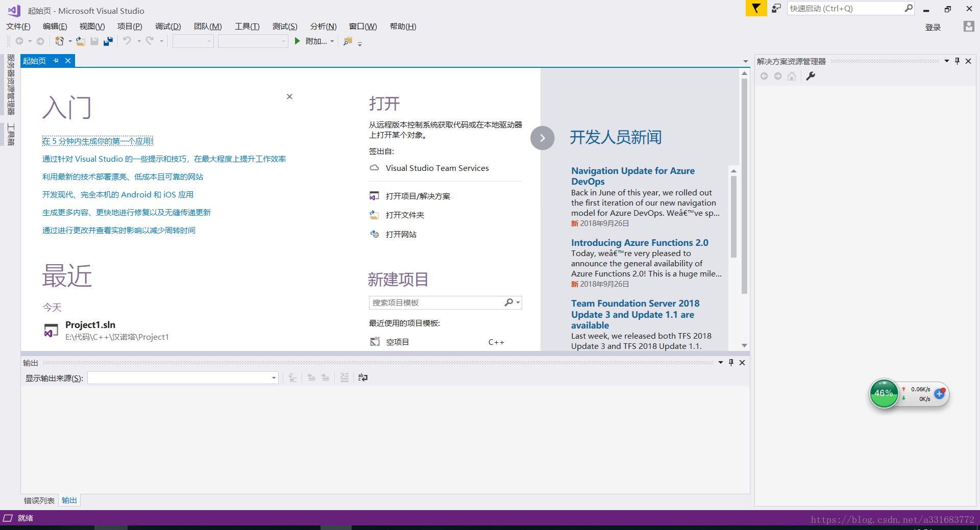Open the 视图(V) menu
The height and width of the screenshot is (530, 980).
[92, 27]
